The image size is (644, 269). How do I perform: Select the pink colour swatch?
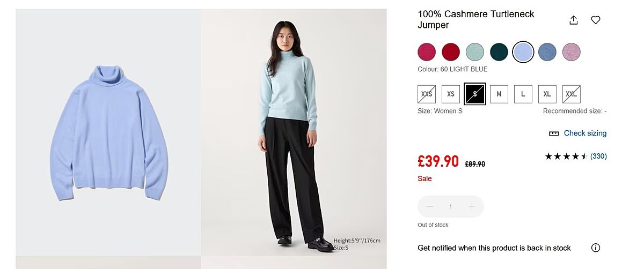click(x=427, y=52)
